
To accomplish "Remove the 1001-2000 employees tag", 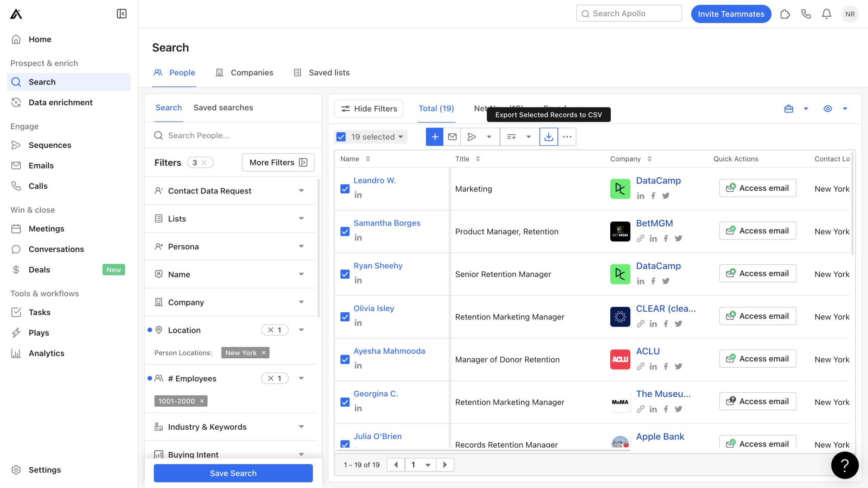I will [202, 401].
